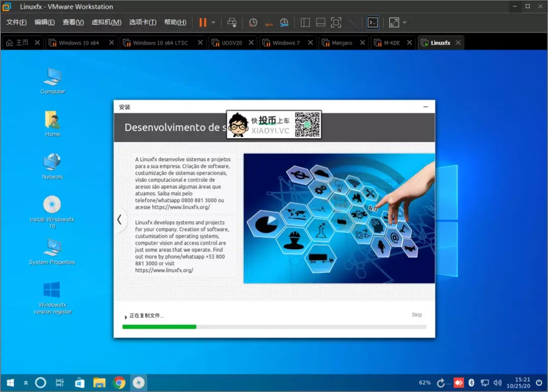The image size is (548, 392).
Task: Expand the power options dropdown beside pause
Action: [214, 22]
